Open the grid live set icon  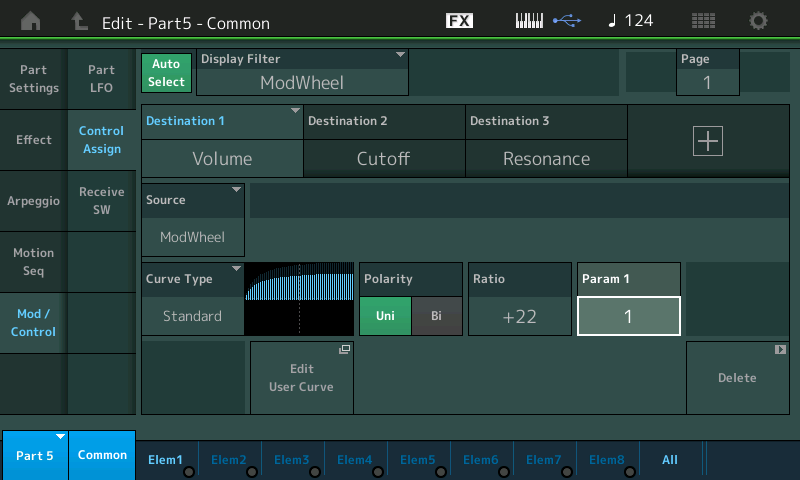[x=703, y=21]
